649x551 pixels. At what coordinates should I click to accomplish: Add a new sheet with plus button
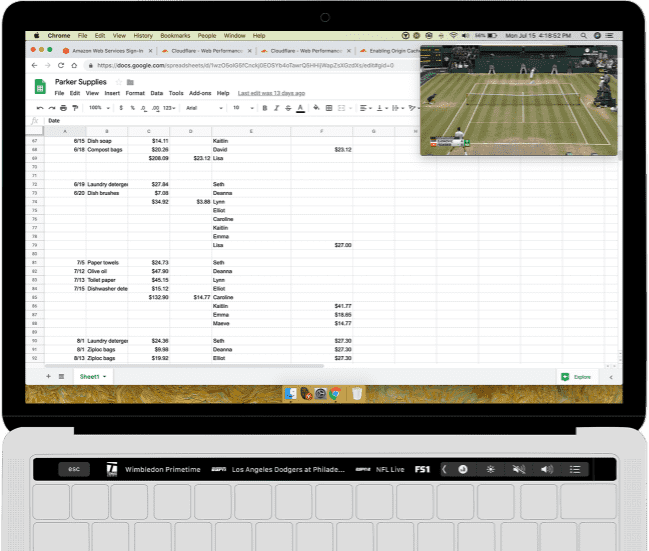tap(48, 376)
